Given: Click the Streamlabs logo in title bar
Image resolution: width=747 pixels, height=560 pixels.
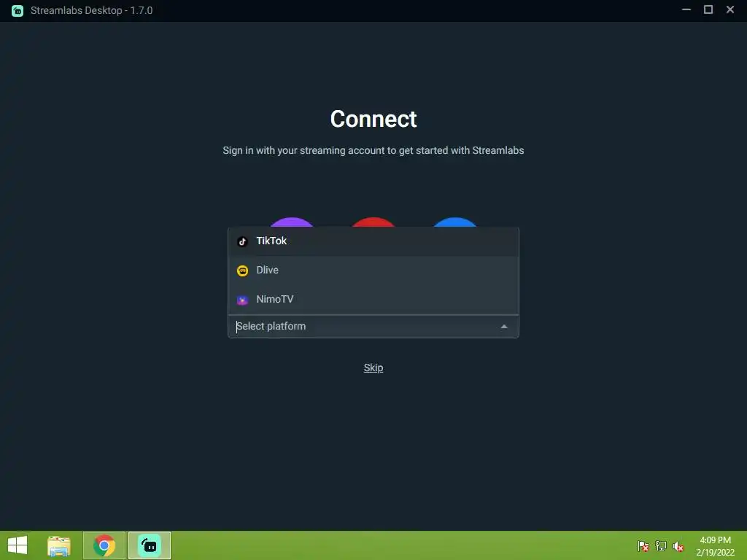Looking at the screenshot, I should coord(18,10).
